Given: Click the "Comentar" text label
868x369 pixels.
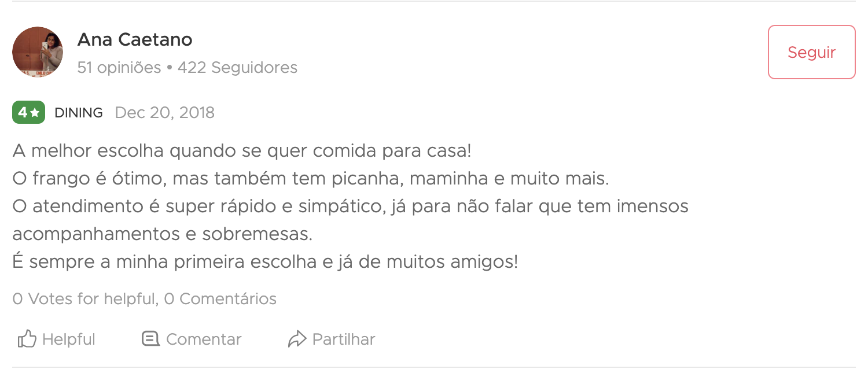Looking at the screenshot, I should (204, 340).
